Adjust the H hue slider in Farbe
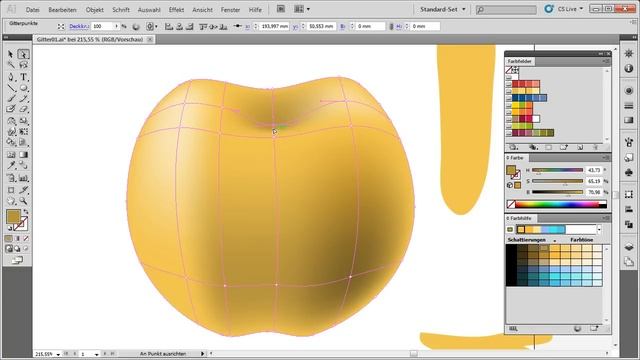Image resolution: width=640 pixels, height=360 pixels. (558, 170)
